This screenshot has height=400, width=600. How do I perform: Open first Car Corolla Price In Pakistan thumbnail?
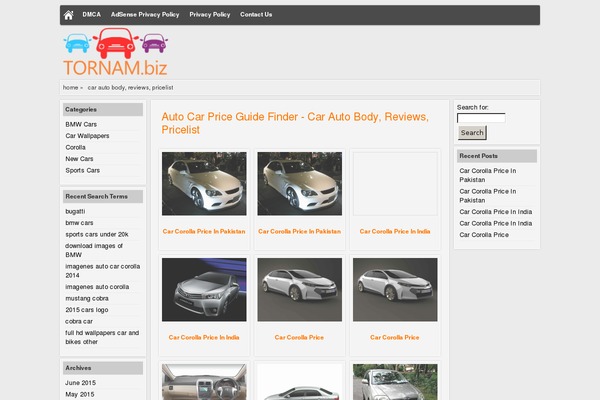(204, 184)
